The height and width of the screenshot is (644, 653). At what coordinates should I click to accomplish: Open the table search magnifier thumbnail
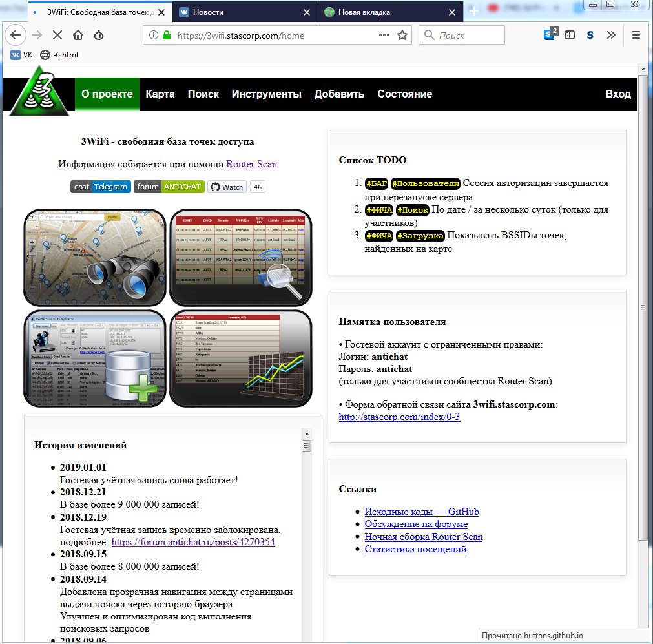pos(241,258)
